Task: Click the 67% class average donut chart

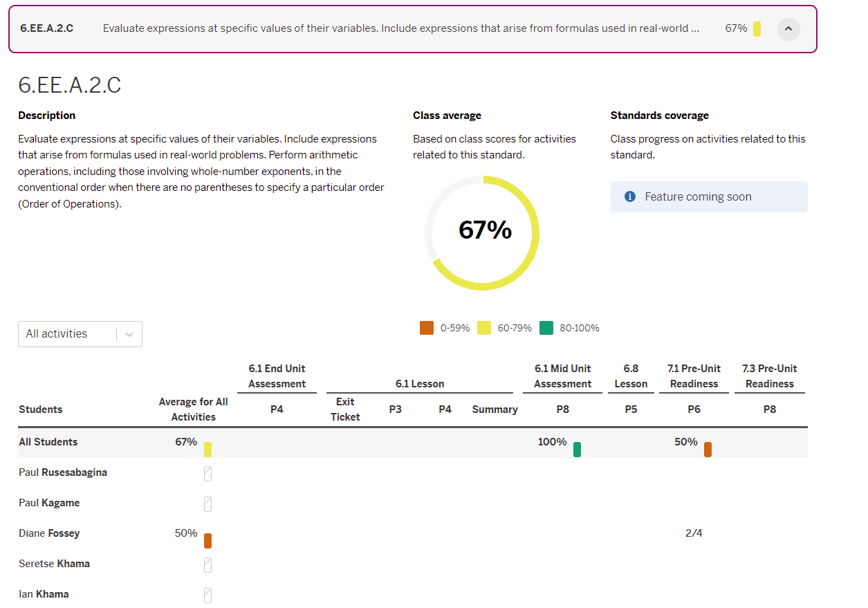Action: (x=481, y=232)
